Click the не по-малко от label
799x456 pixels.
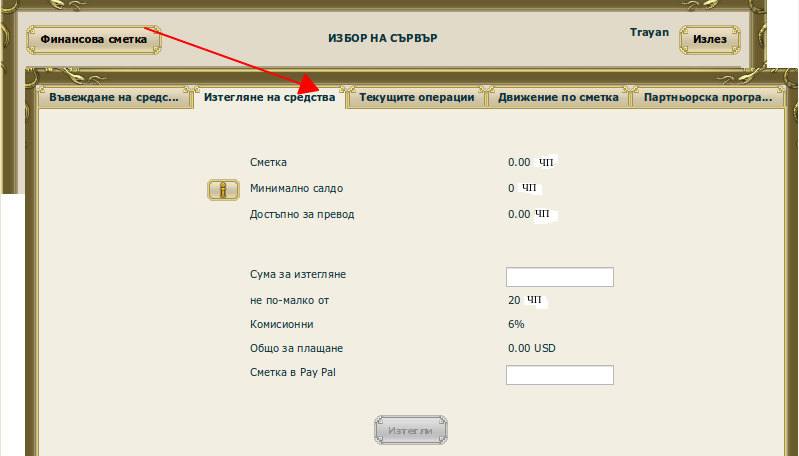click(289, 301)
